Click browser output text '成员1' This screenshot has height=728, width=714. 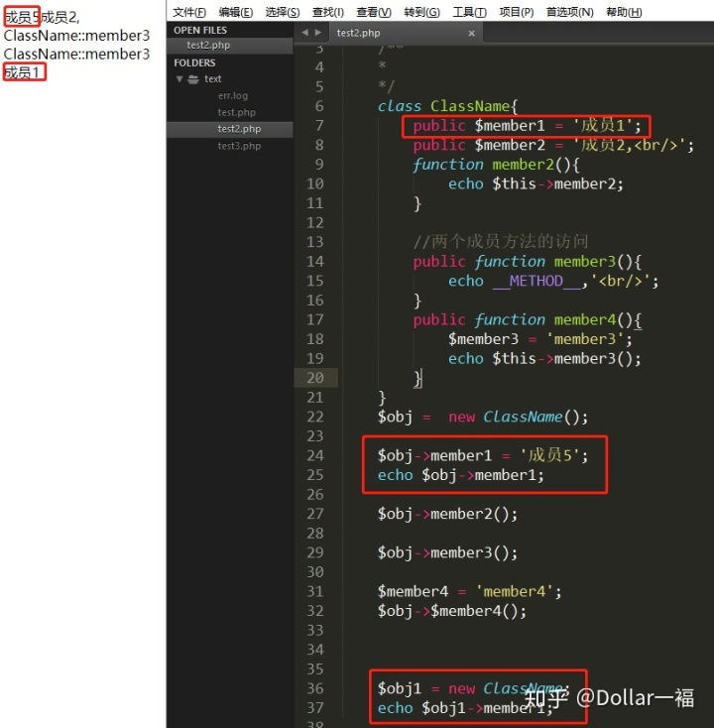pos(22,72)
